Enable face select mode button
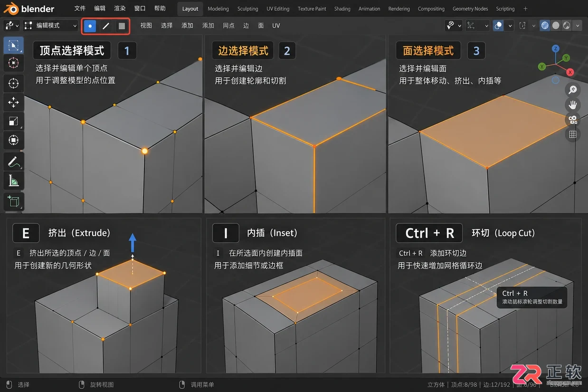The image size is (588, 392). click(x=122, y=26)
